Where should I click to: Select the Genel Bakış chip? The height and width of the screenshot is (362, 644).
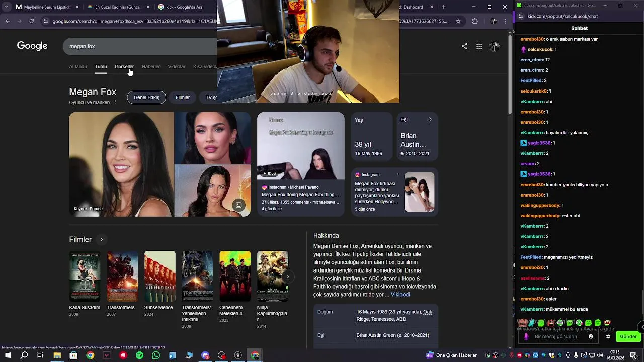[x=146, y=98]
